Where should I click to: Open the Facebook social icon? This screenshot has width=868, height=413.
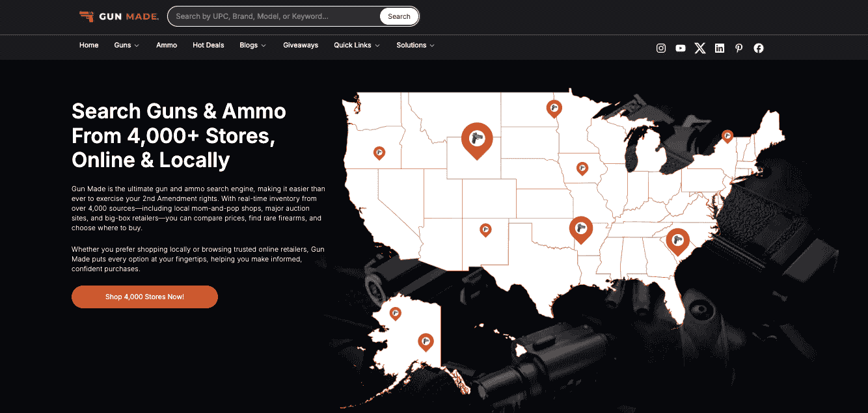[x=759, y=48]
